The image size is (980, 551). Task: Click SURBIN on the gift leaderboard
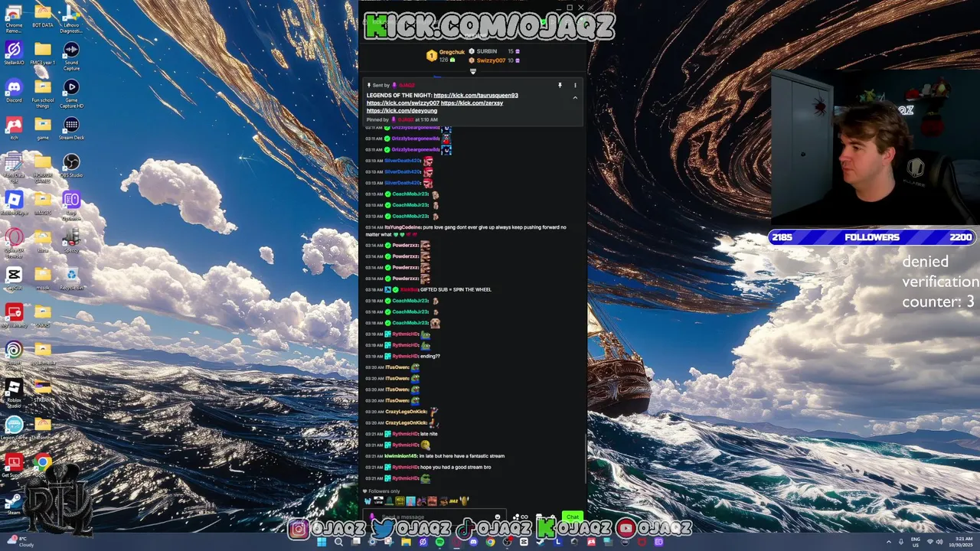[x=487, y=51]
